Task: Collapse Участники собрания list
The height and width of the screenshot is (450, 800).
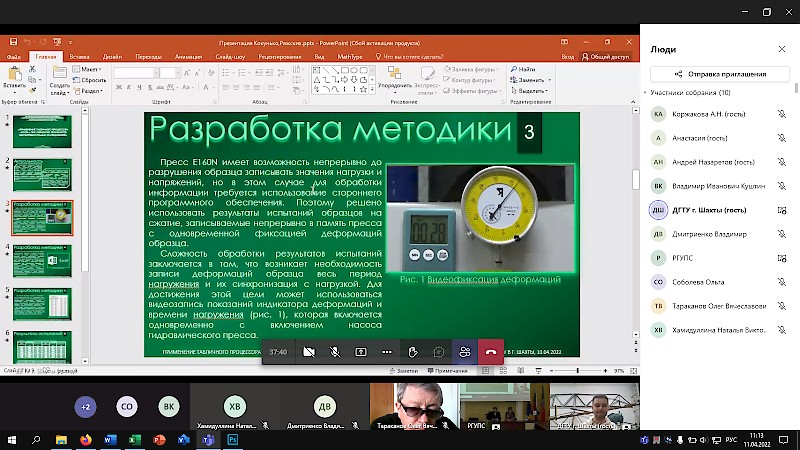Action: click(645, 93)
